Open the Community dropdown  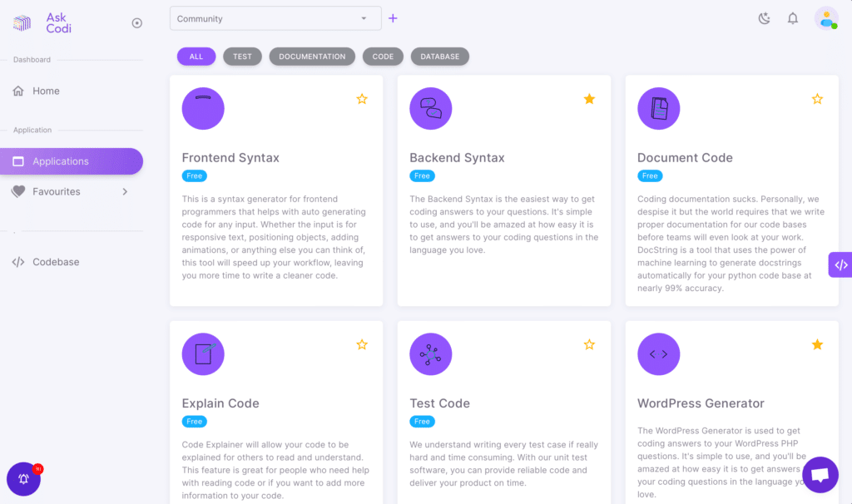tap(275, 18)
